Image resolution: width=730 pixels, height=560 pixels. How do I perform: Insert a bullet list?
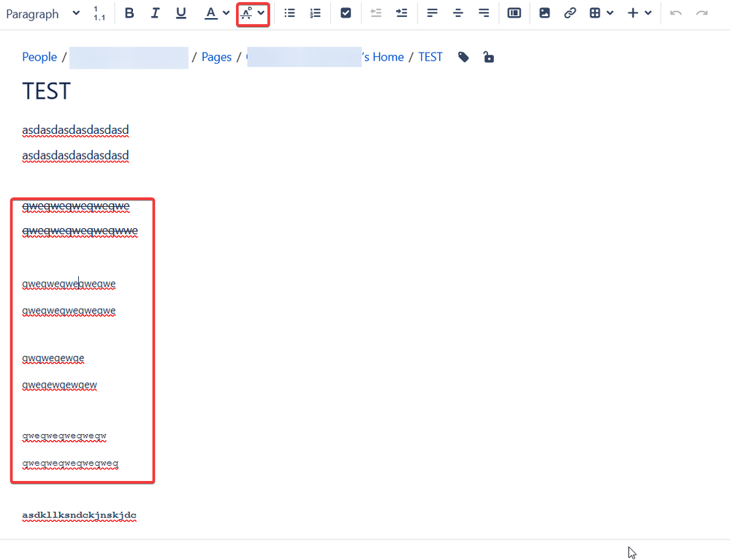click(x=289, y=13)
